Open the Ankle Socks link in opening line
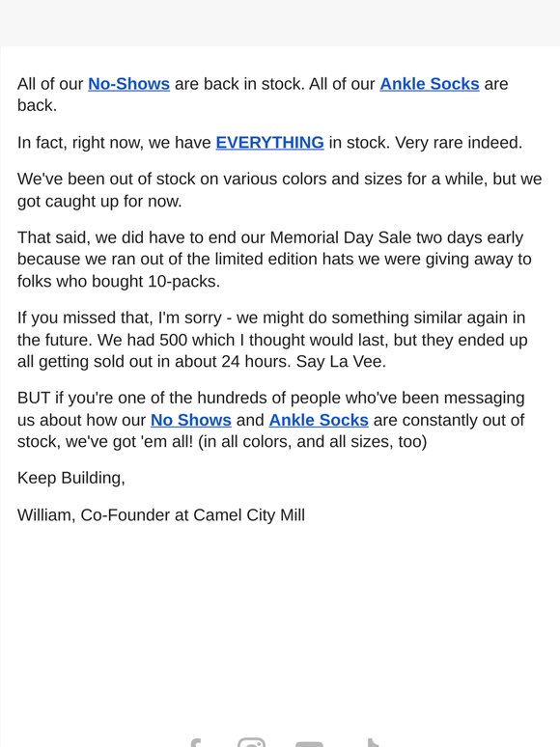560x747 pixels. pos(430,84)
